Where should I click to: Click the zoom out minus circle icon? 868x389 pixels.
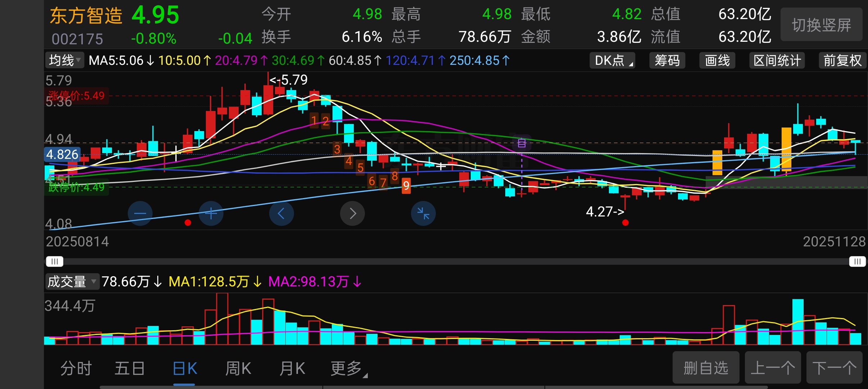click(x=140, y=214)
